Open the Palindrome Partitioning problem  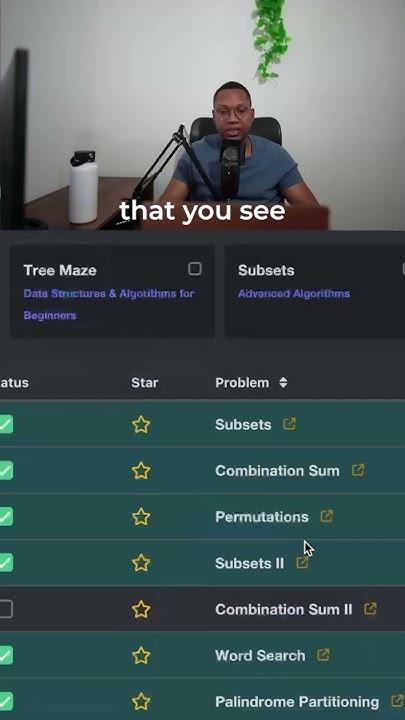point(297,702)
